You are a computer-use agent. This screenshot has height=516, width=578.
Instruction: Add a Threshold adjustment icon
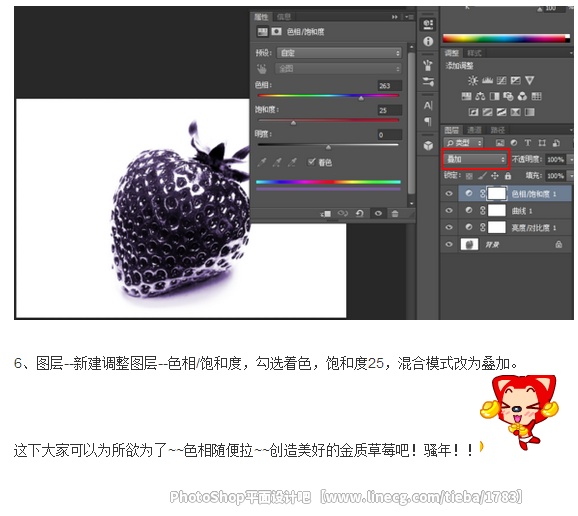(501, 112)
